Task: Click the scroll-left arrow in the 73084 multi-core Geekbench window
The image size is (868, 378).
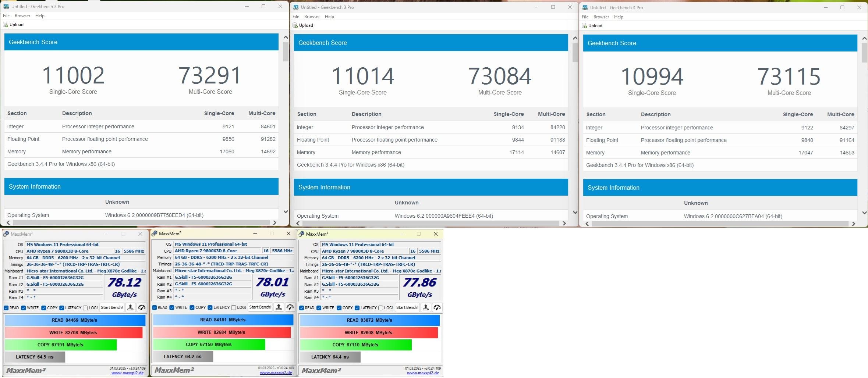Action: tap(298, 223)
